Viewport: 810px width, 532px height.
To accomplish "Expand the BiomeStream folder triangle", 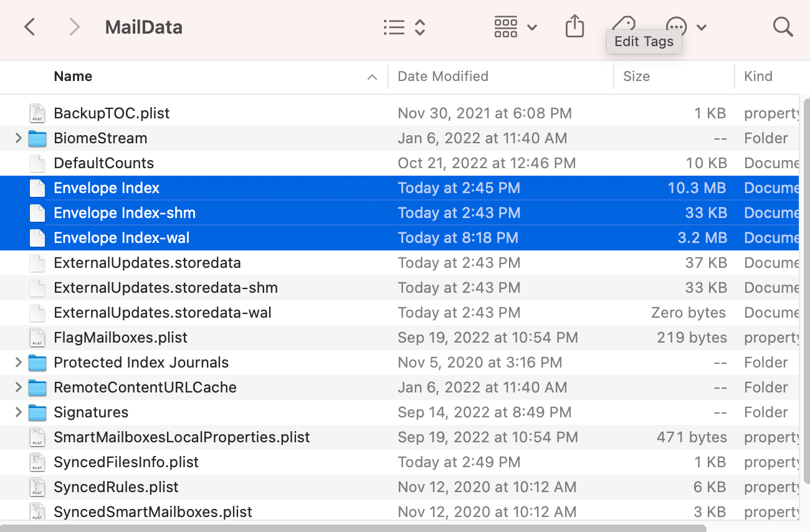I will point(18,138).
